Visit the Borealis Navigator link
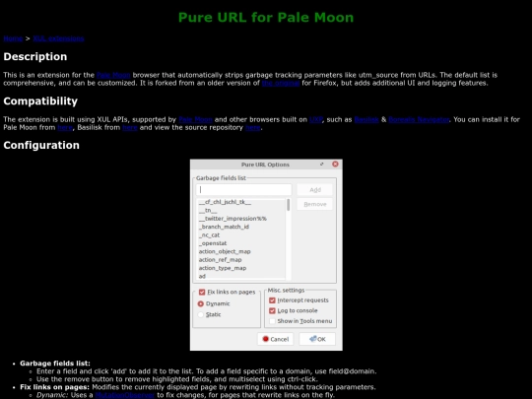This screenshot has width=532, height=399. pos(419,119)
